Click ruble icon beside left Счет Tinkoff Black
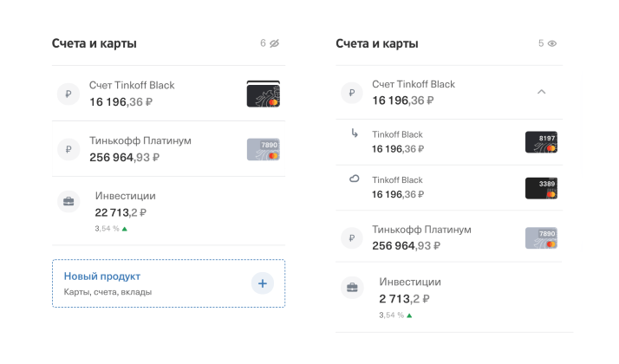619x364 pixels. [68, 94]
